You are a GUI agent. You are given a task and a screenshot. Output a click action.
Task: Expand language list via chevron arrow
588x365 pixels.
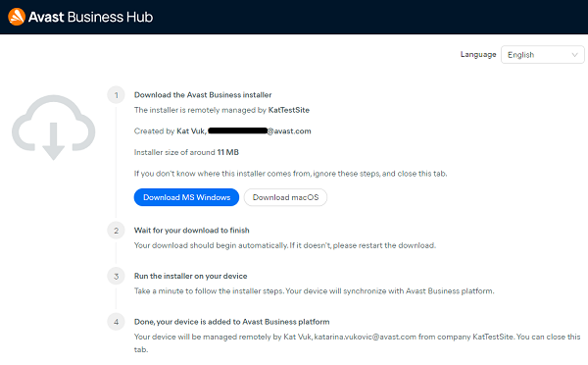tap(574, 55)
